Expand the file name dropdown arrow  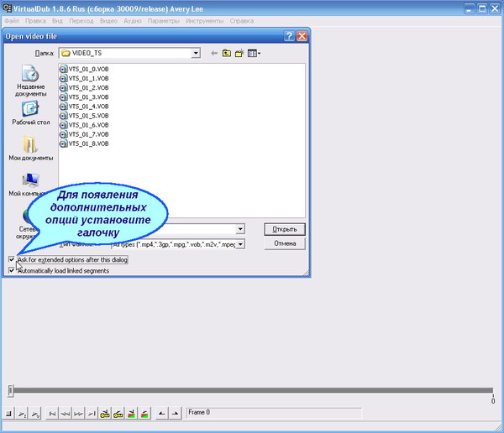pyautogui.click(x=240, y=229)
